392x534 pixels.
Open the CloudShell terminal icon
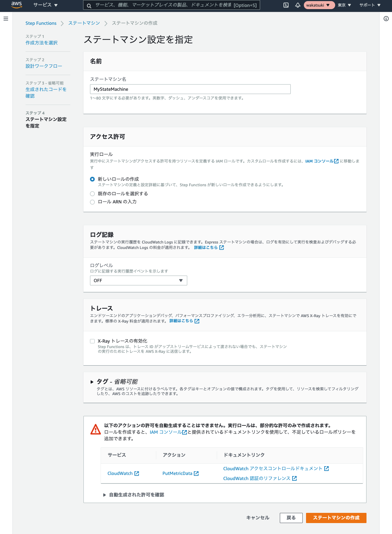[x=286, y=5]
